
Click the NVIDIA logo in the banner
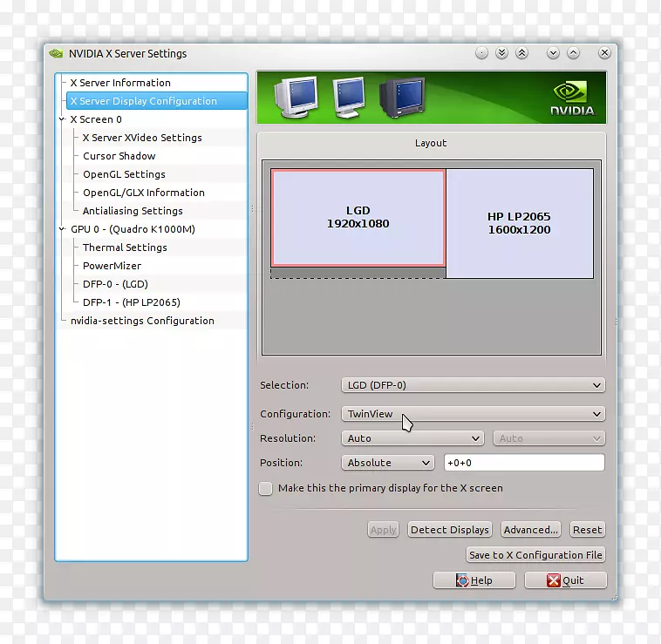pyautogui.click(x=572, y=98)
